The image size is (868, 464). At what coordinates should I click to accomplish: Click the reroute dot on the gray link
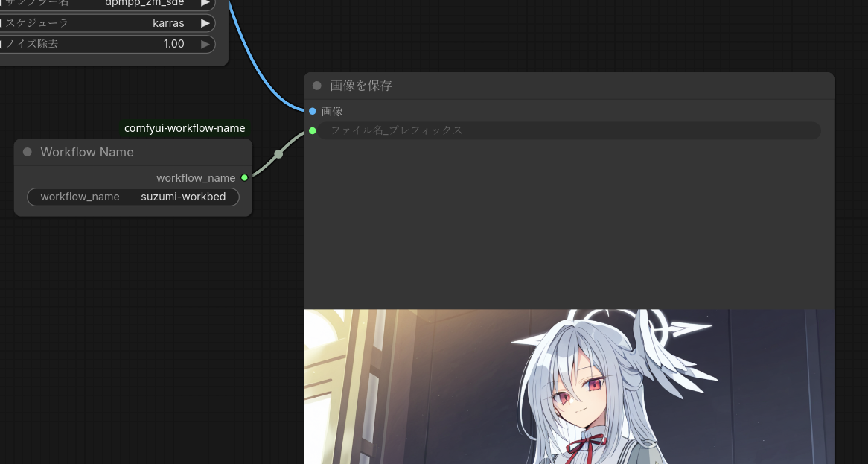tap(278, 154)
